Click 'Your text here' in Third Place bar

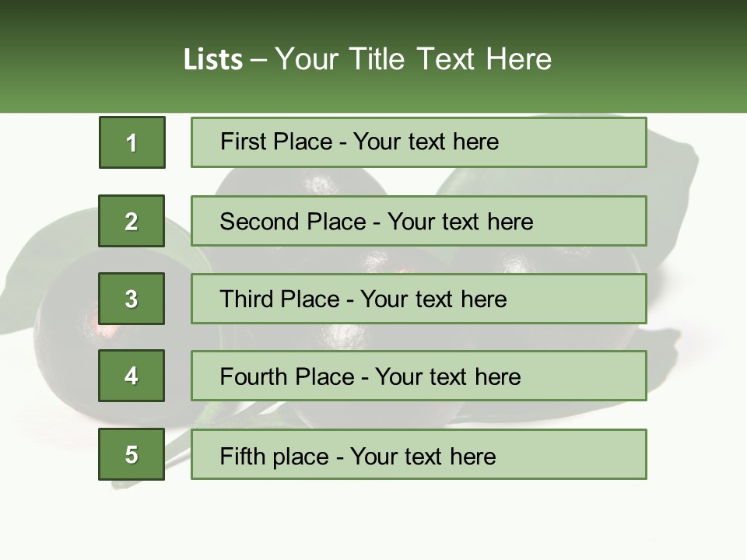433,299
